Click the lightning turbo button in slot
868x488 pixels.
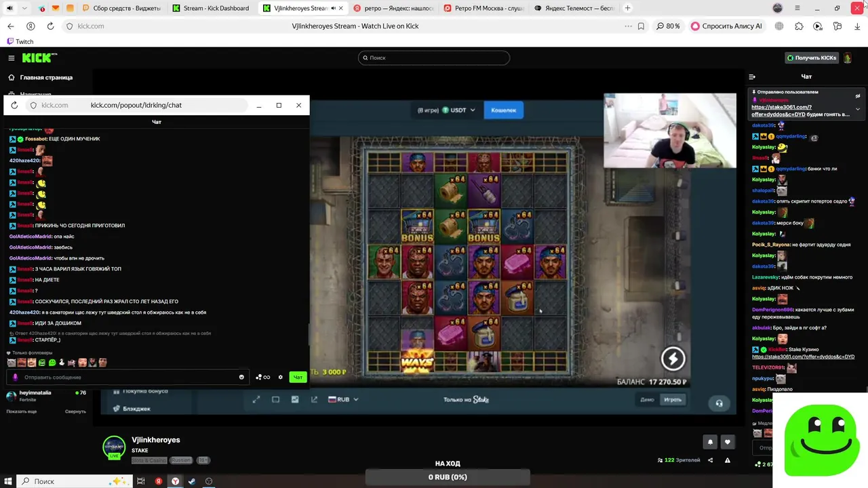coord(673,359)
